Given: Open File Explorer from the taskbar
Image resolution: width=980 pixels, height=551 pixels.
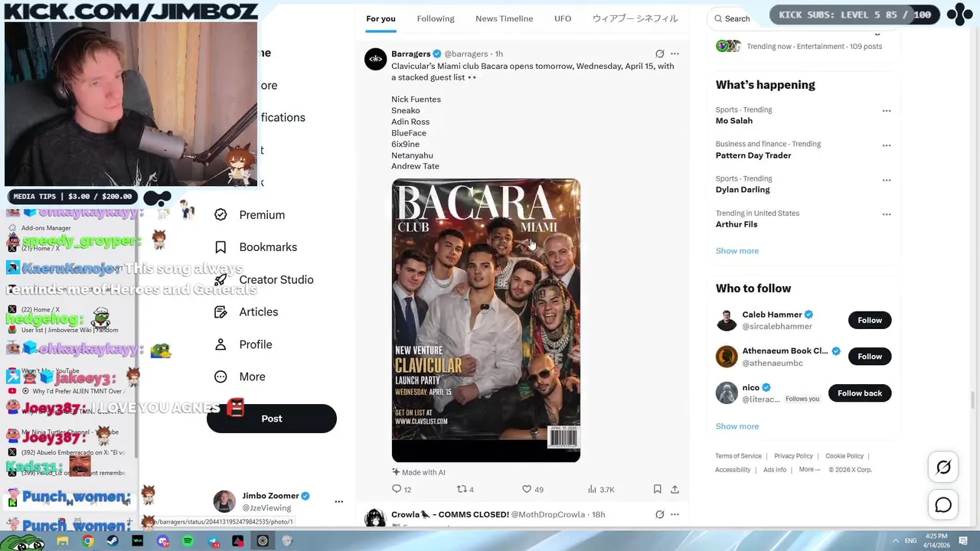Looking at the screenshot, I should pos(63,541).
